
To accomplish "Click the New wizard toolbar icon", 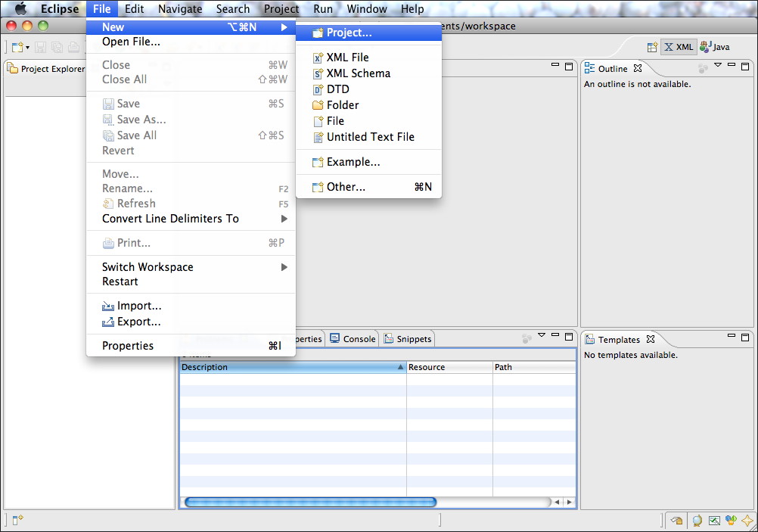I will click(x=17, y=47).
